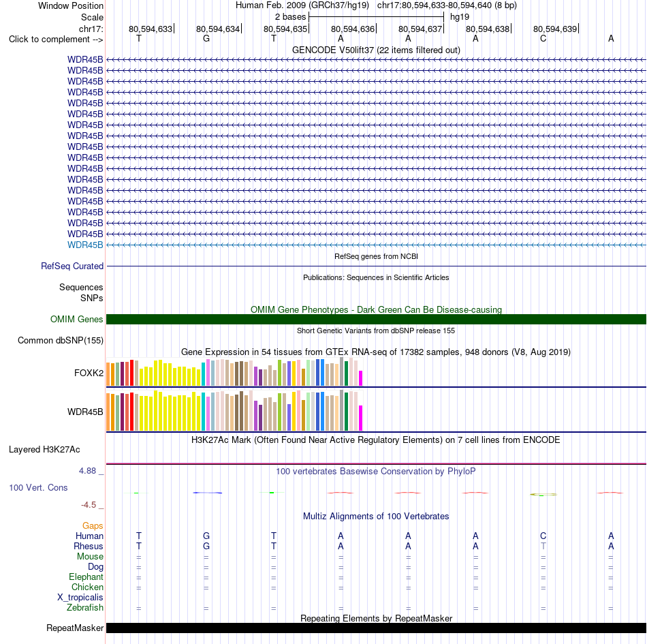Click the blue PhyloP conservation mark

(207, 493)
